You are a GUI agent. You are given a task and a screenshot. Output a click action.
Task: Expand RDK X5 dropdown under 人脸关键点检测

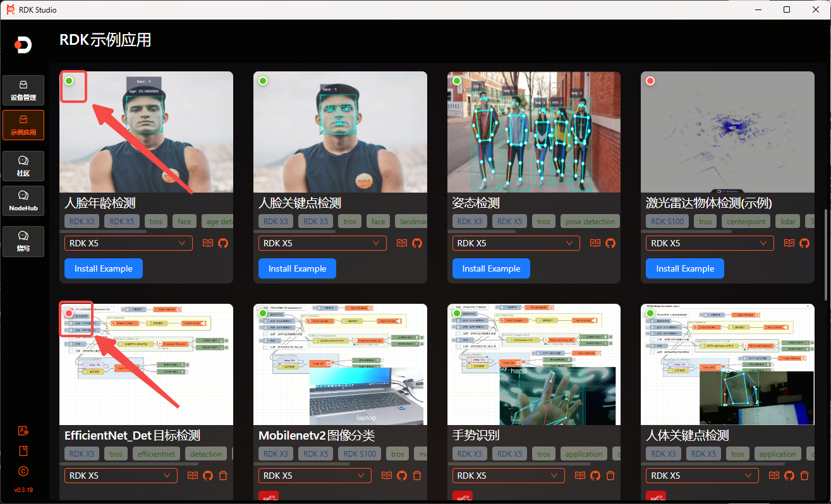pos(322,243)
